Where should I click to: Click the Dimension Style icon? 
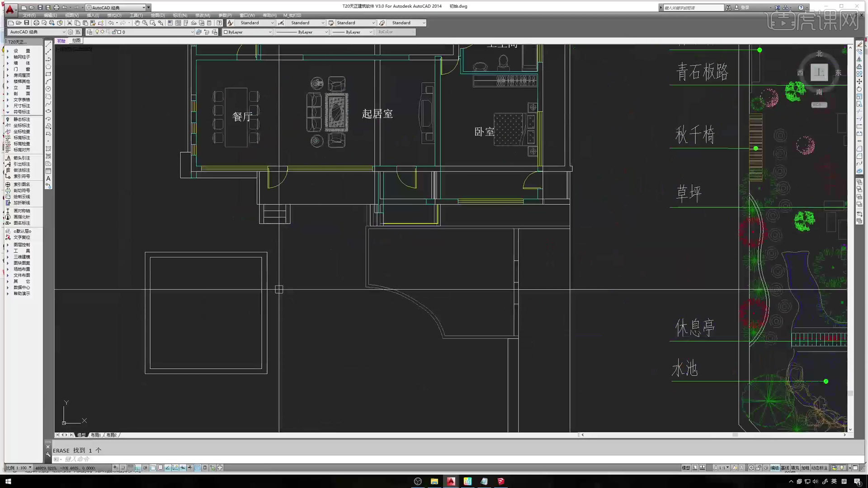pyautogui.click(x=281, y=23)
